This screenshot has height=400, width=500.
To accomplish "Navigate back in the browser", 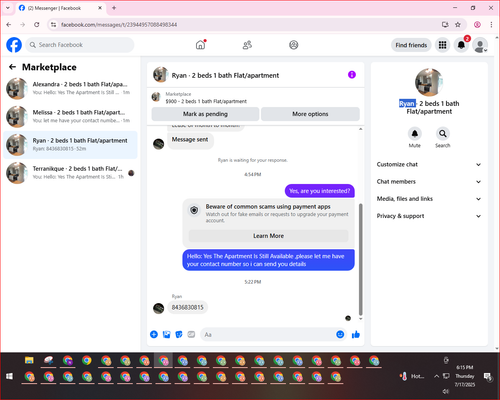I will (x=9, y=25).
